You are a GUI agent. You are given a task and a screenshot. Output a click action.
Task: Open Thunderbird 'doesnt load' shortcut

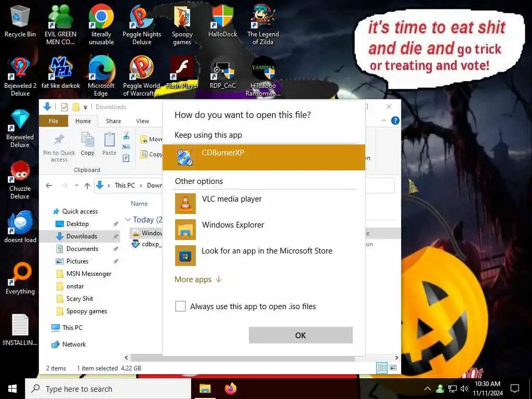pyautogui.click(x=20, y=227)
